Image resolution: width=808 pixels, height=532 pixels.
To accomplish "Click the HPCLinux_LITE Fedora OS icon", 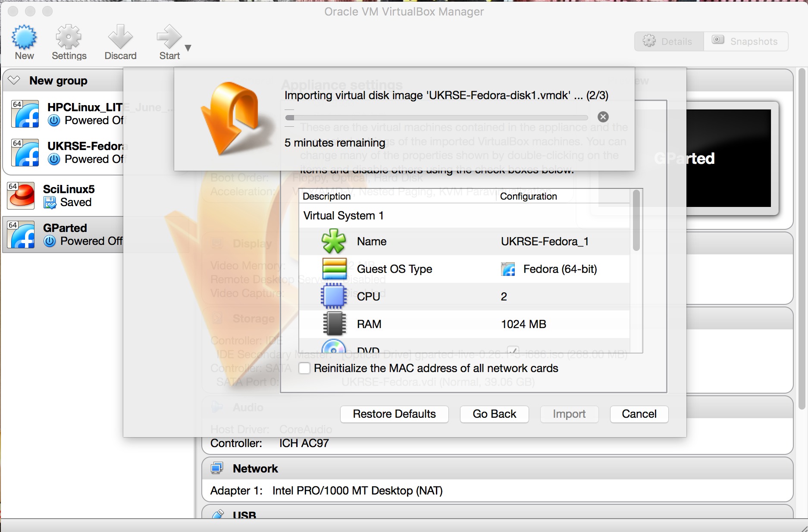I will click(x=25, y=114).
